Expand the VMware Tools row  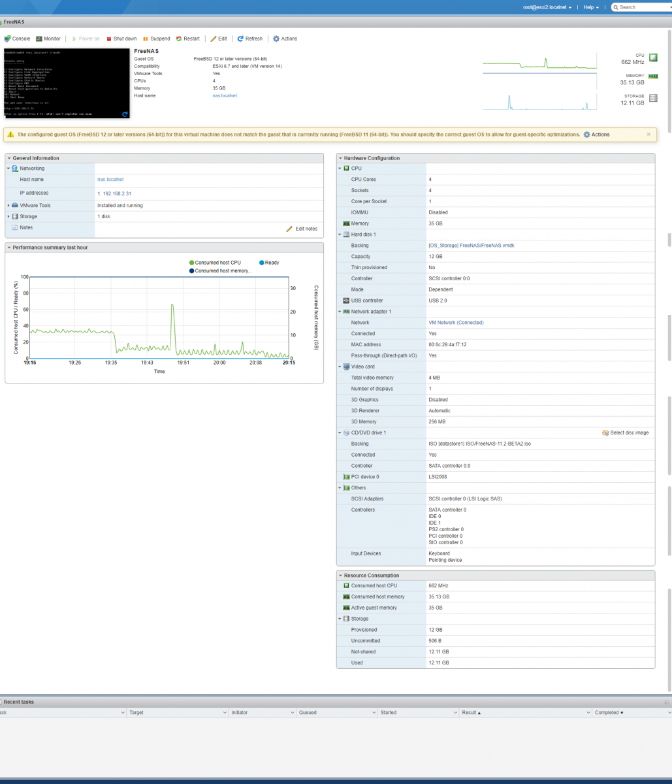[x=8, y=205]
